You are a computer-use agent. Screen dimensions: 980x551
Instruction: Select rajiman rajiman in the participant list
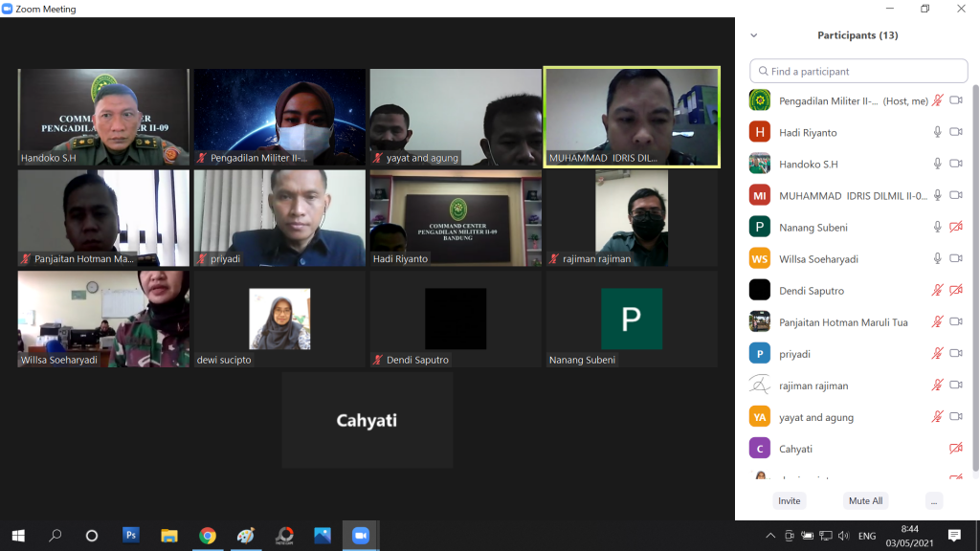[x=813, y=386]
